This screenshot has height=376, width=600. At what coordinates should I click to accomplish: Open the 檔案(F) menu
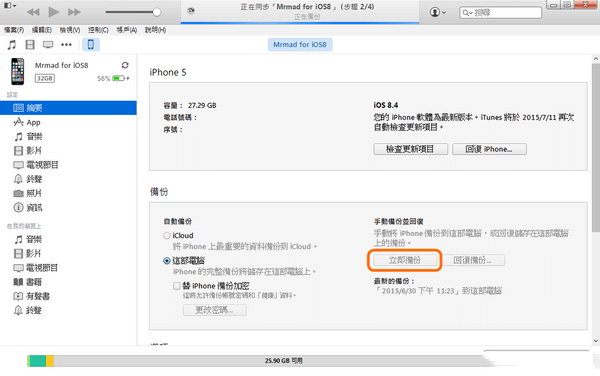(14, 30)
